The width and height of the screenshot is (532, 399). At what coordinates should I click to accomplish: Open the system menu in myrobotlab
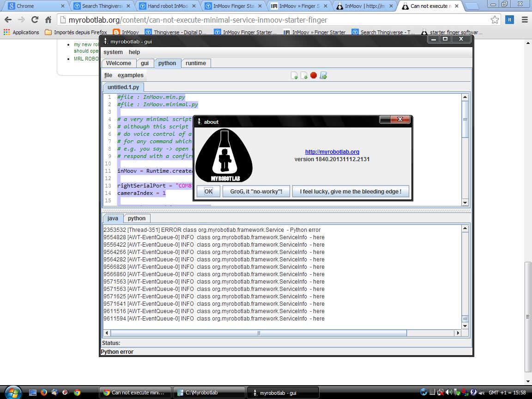(113, 52)
